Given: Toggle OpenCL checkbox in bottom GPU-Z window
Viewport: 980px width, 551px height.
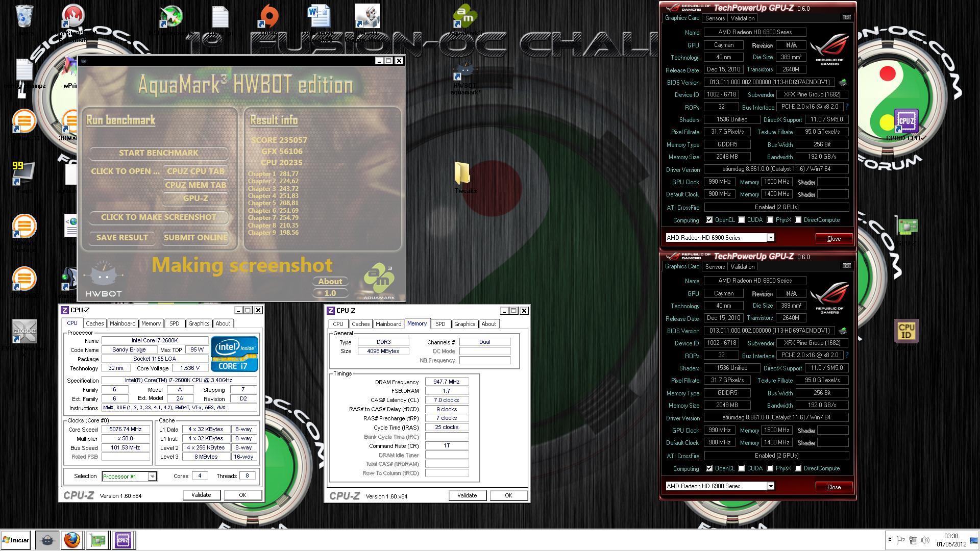Looking at the screenshot, I should [x=709, y=468].
